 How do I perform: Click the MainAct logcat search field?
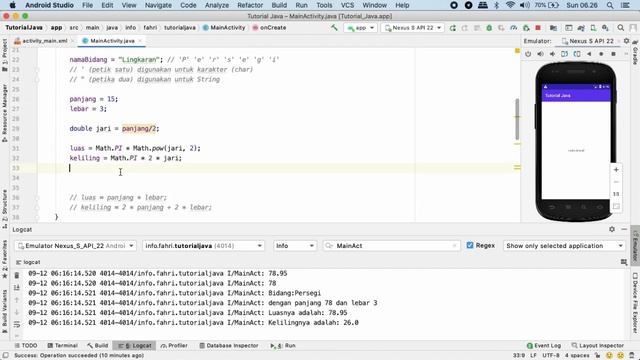[391, 246]
